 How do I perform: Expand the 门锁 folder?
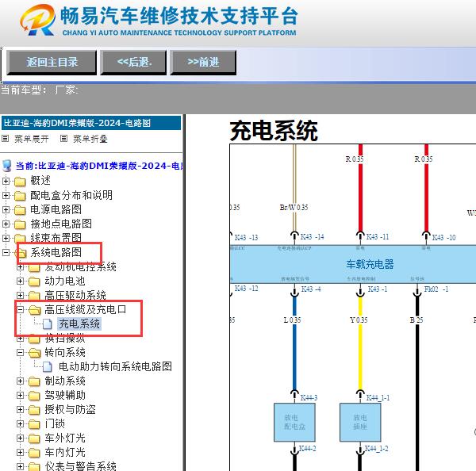[20, 424]
